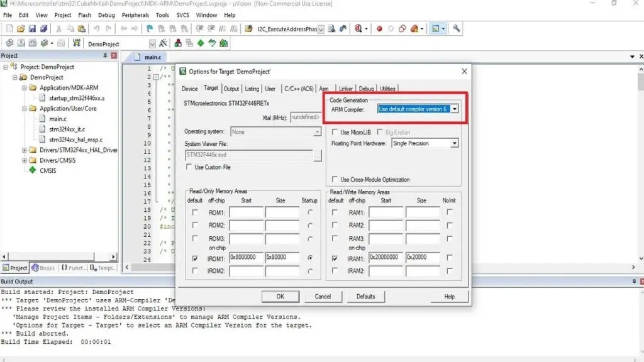This screenshot has width=644, height=362.
Task: Open Floating Point Hardware dropdown
Action: pos(455,143)
